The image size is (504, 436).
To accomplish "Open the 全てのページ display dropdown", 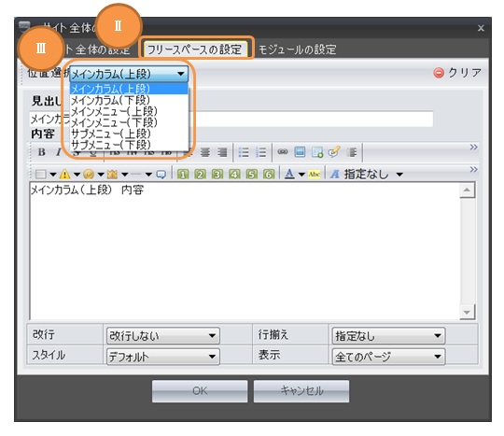I will 388,357.
